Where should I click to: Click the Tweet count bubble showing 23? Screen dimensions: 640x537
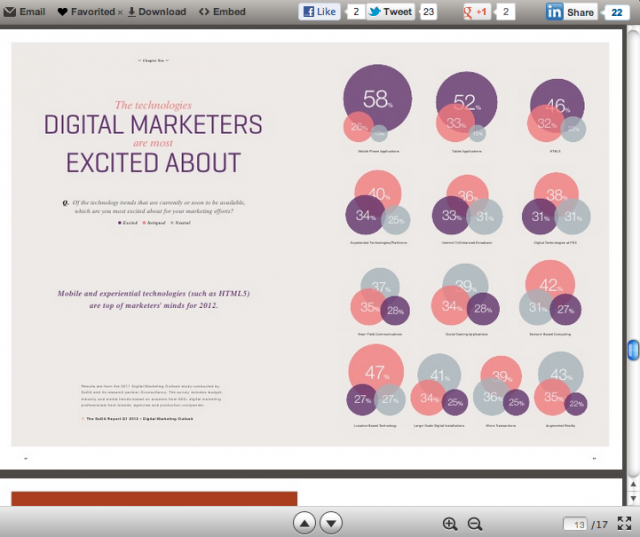pos(428,12)
